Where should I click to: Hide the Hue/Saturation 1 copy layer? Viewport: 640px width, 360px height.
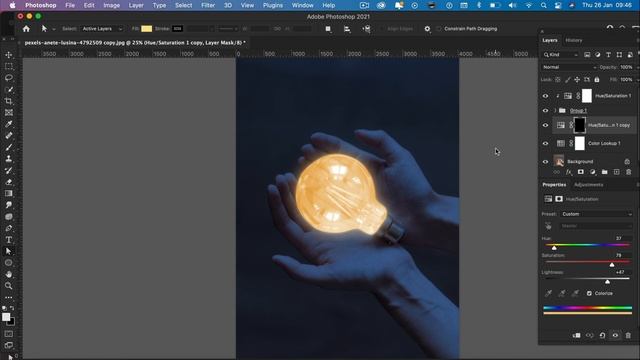coord(545,125)
